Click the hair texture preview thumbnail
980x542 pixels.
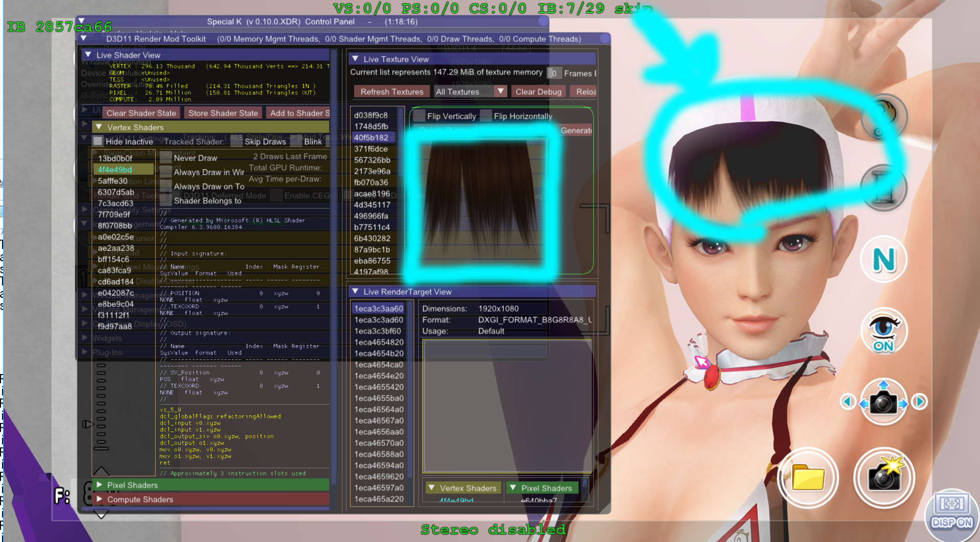481,203
